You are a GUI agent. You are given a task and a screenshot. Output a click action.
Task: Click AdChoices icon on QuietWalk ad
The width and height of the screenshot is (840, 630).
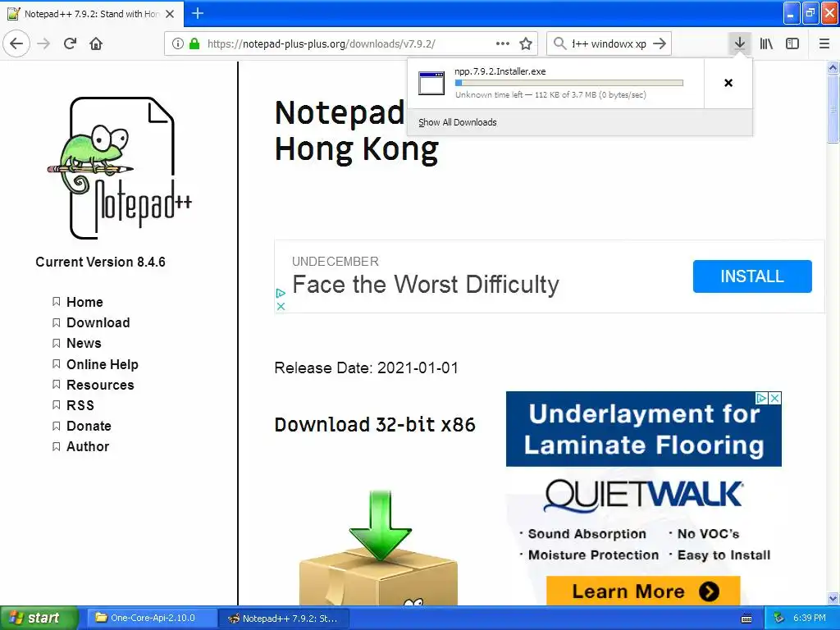click(760, 398)
